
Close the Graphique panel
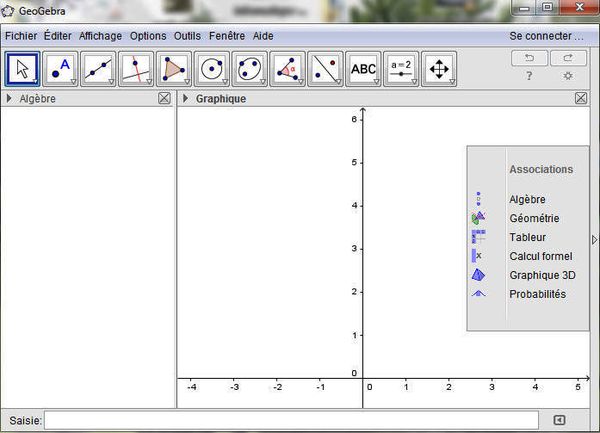(581, 98)
